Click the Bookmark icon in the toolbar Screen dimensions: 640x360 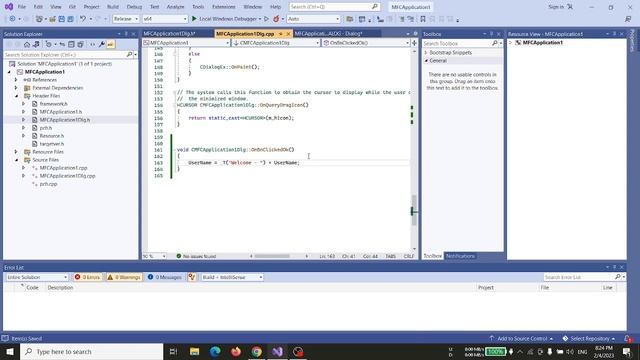(x=423, y=19)
